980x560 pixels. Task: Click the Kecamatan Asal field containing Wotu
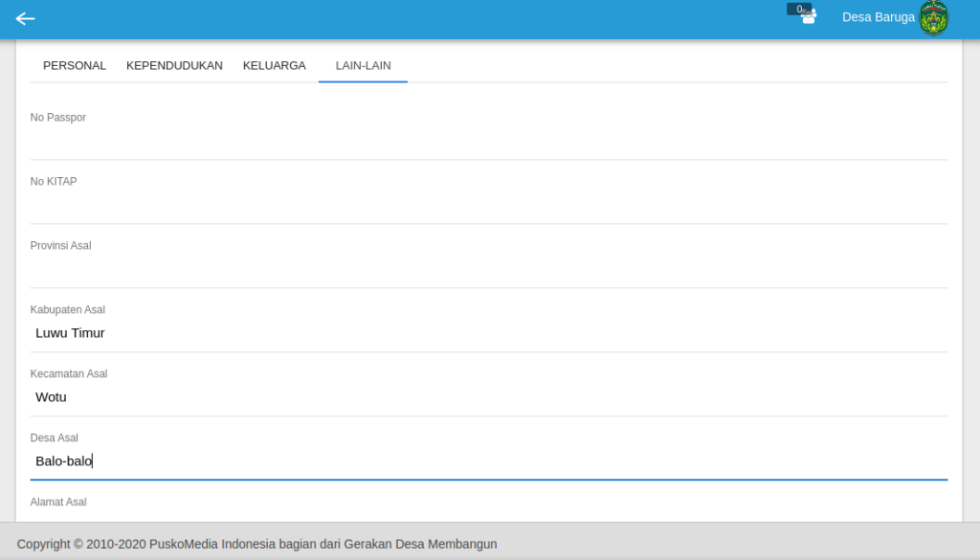click(488, 397)
